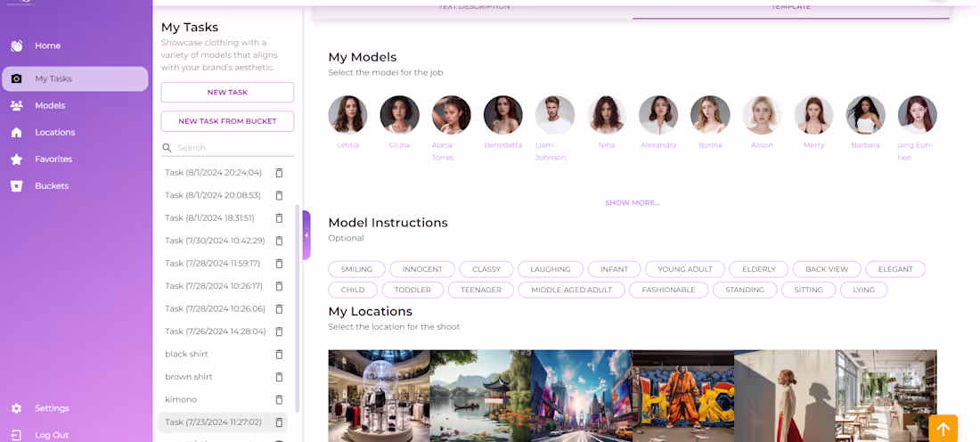Click the Buckets bucket icon
Image resolution: width=980 pixels, height=442 pixels.
pyautogui.click(x=17, y=186)
